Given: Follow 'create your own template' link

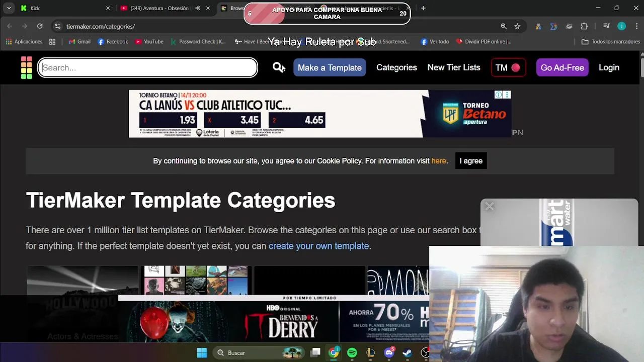Looking at the screenshot, I should 318,246.
